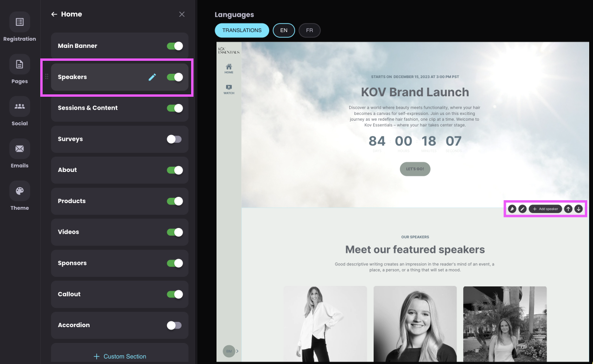Enable the Surveys section
Image resolution: width=593 pixels, height=364 pixels.
tap(174, 139)
